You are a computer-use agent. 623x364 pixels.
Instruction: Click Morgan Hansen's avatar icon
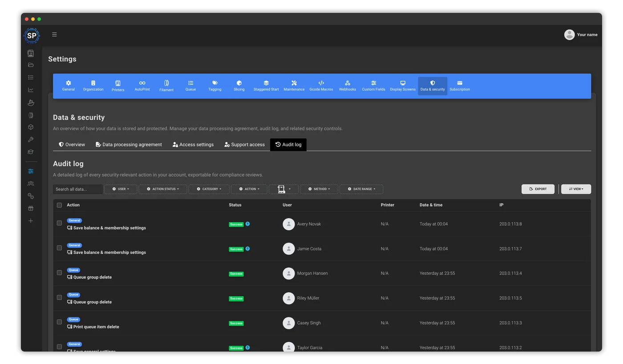289,273
